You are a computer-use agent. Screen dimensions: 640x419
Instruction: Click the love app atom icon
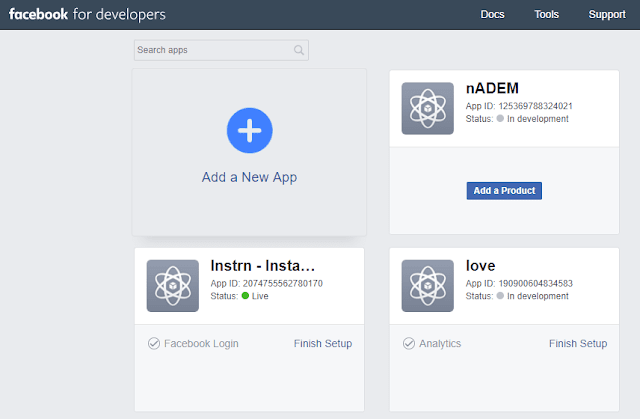428,285
